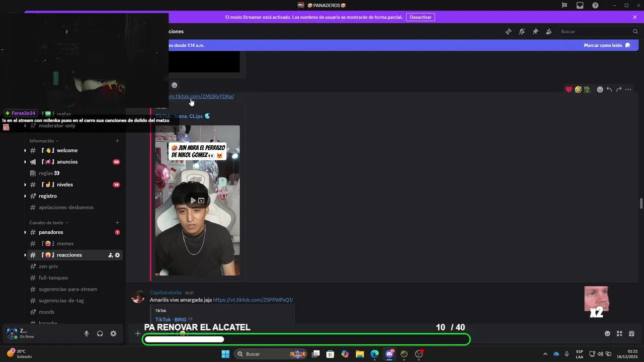Toggle the member list icon
644x362 pixels.
coord(549,32)
